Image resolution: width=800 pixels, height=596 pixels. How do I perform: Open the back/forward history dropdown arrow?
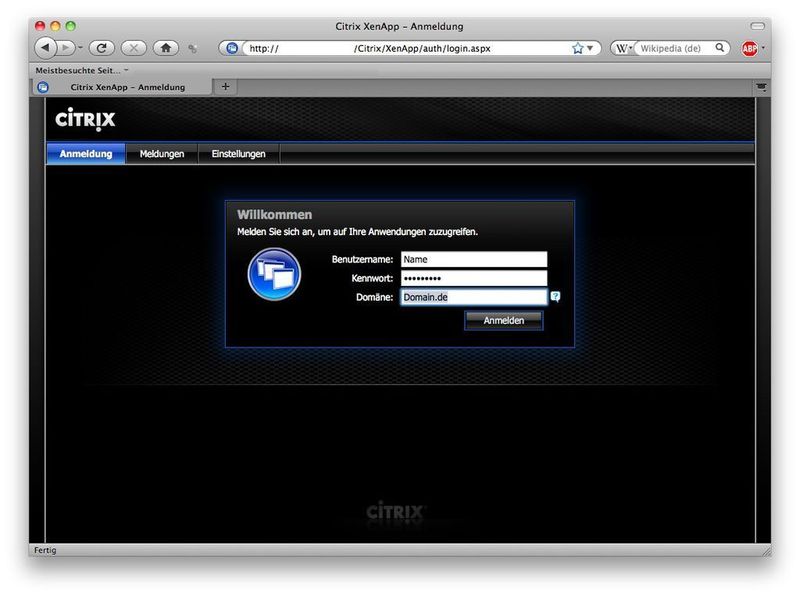[x=81, y=48]
